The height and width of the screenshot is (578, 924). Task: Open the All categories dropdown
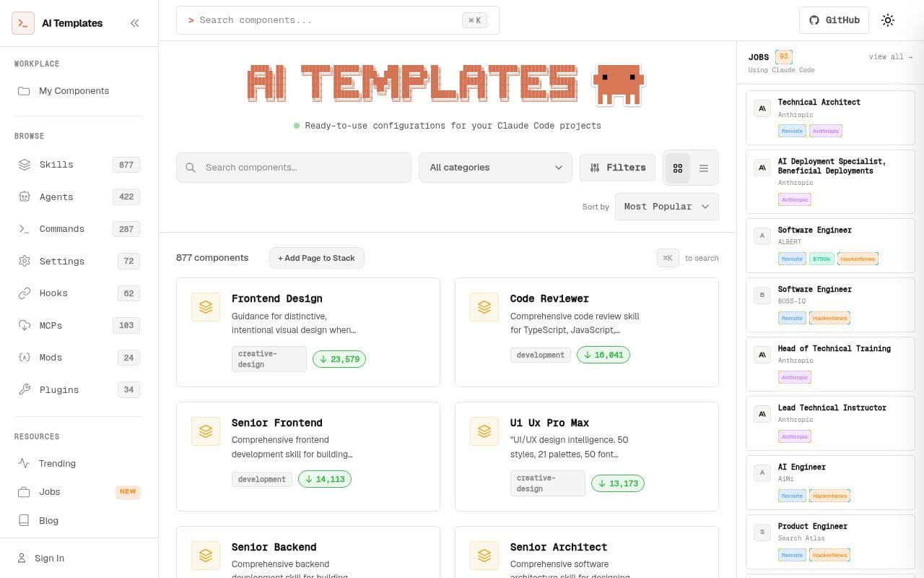(x=495, y=168)
